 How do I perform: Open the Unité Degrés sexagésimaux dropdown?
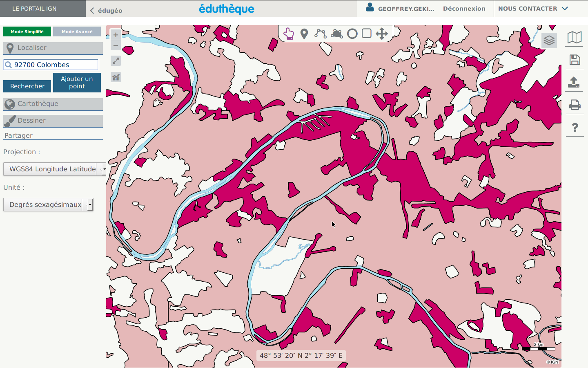[48, 204]
